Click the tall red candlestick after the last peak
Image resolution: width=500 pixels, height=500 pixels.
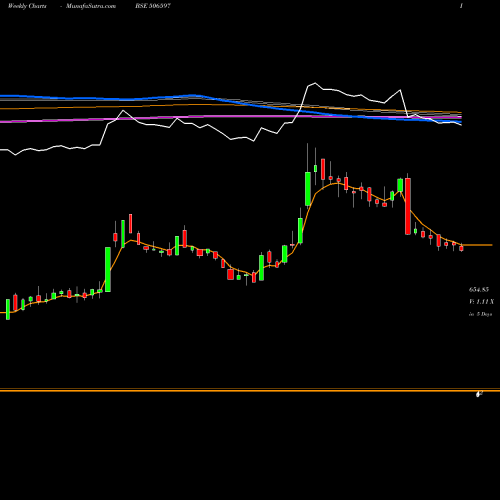click(408, 206)
